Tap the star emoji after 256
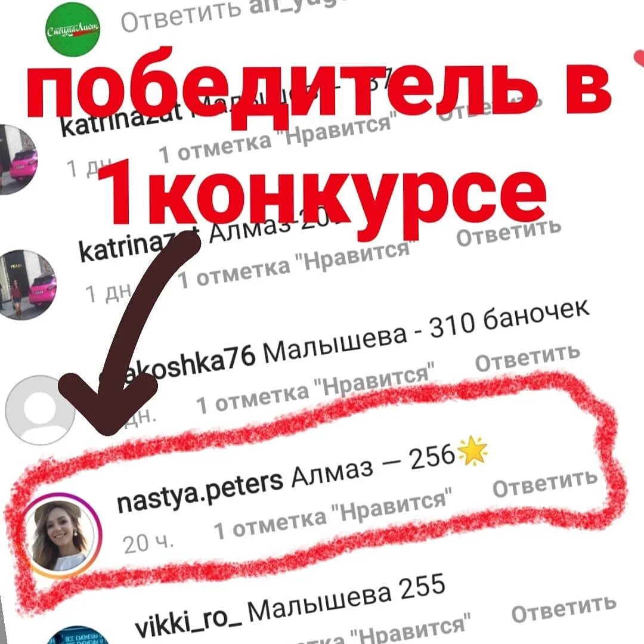 [473, 451]
